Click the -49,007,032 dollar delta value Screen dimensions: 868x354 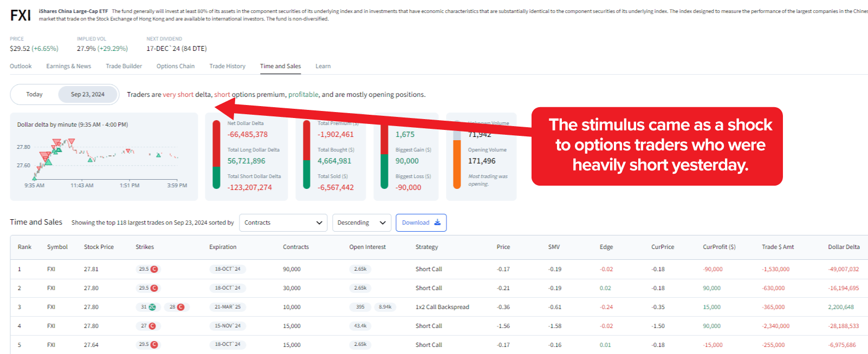(x=844, y=269)
